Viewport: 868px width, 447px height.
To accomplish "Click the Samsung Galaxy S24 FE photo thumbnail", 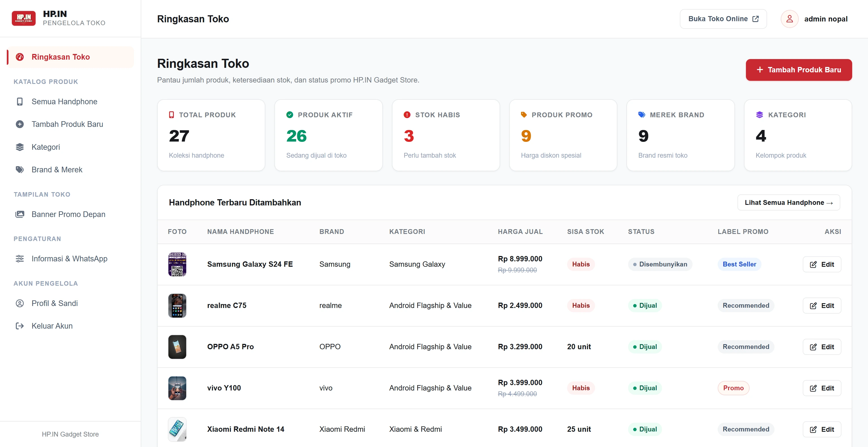I will tap(177, 265).
